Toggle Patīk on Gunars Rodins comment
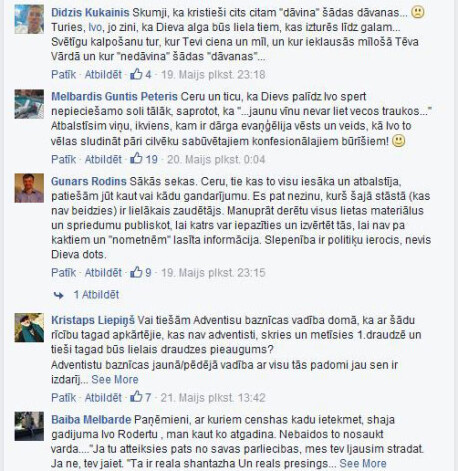Image resolution: width=458 pixels, height=471 pixels. [63, 272]
